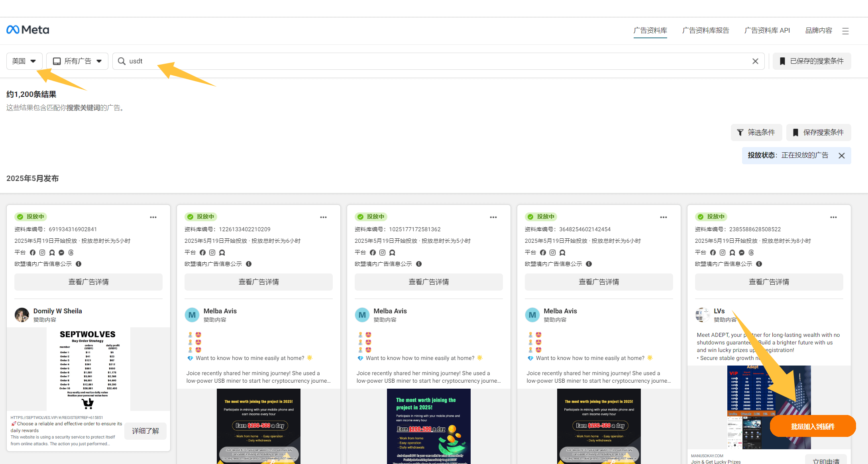Open Melba Avis link on ad 3648254602142454

pos(560,311)
